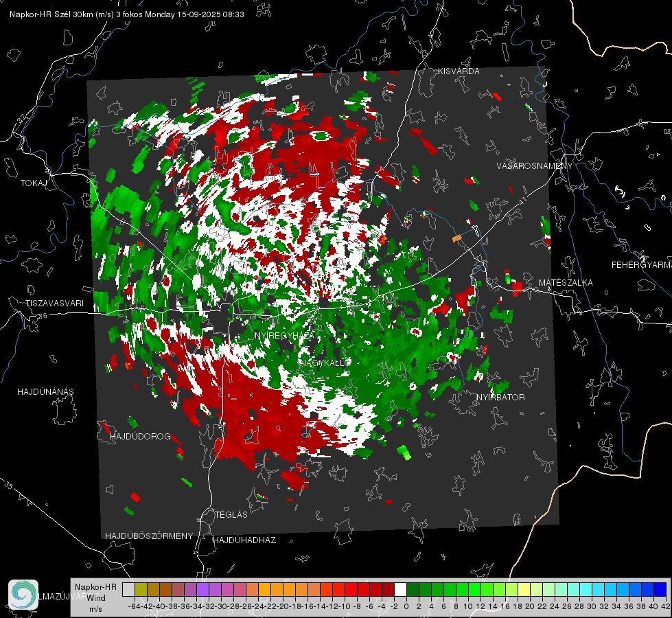Click the small orange echo near road 41
This screenshot has height=618, width=672.
(x=457, y=238)
